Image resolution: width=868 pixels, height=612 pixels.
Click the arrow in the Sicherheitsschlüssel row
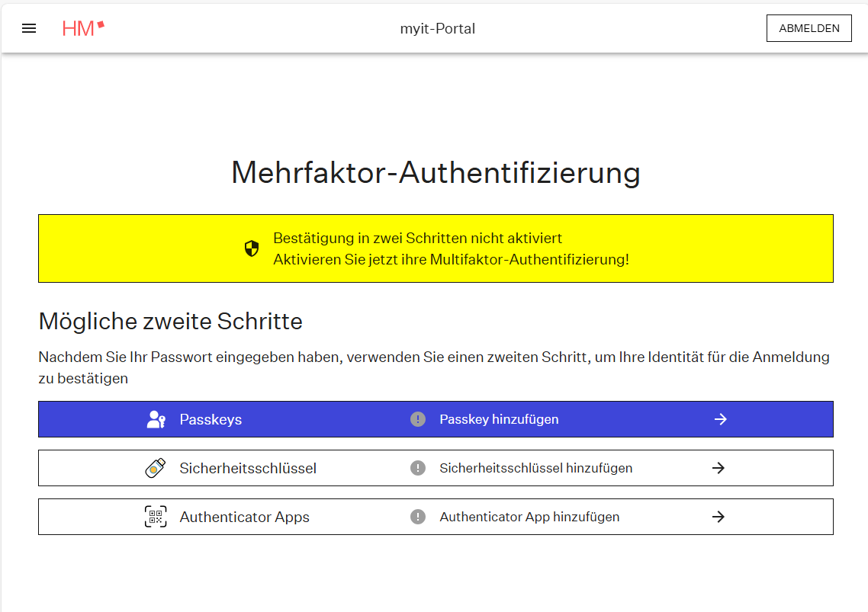tap(718, 468)
